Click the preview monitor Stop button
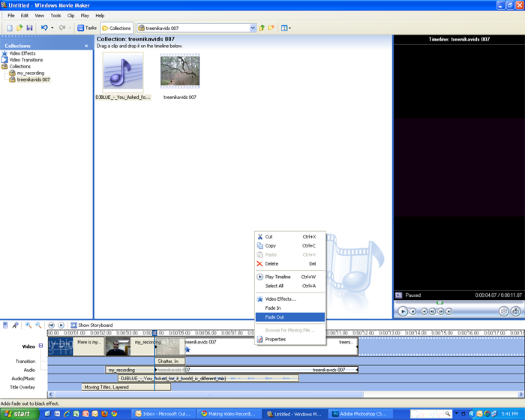The image size is (525, 420). [x=413, y=311]
